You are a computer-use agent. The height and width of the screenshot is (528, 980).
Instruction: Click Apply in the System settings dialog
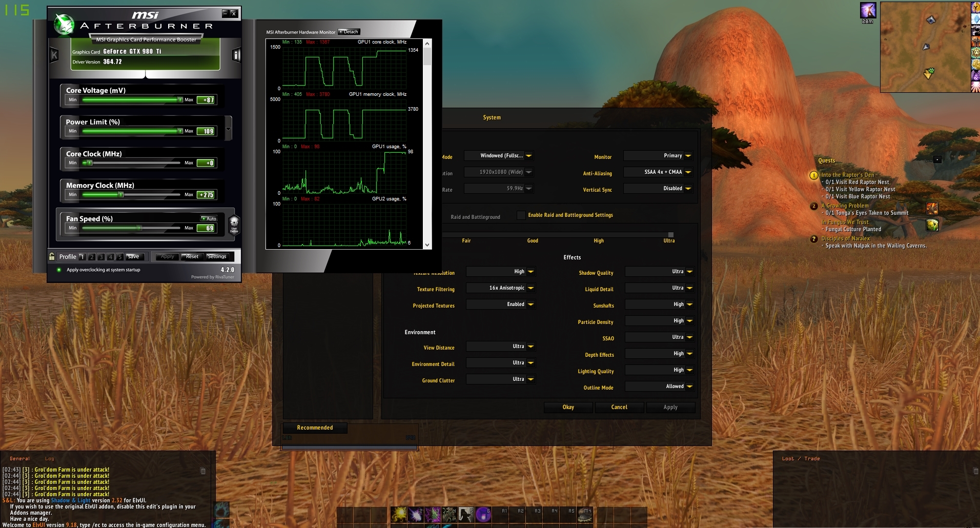670,407
